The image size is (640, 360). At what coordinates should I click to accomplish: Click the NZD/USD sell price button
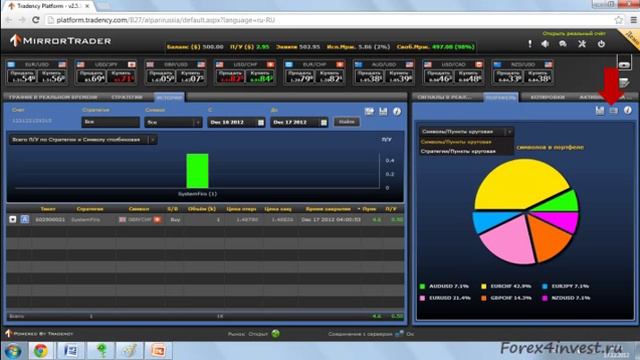point(508,76)
